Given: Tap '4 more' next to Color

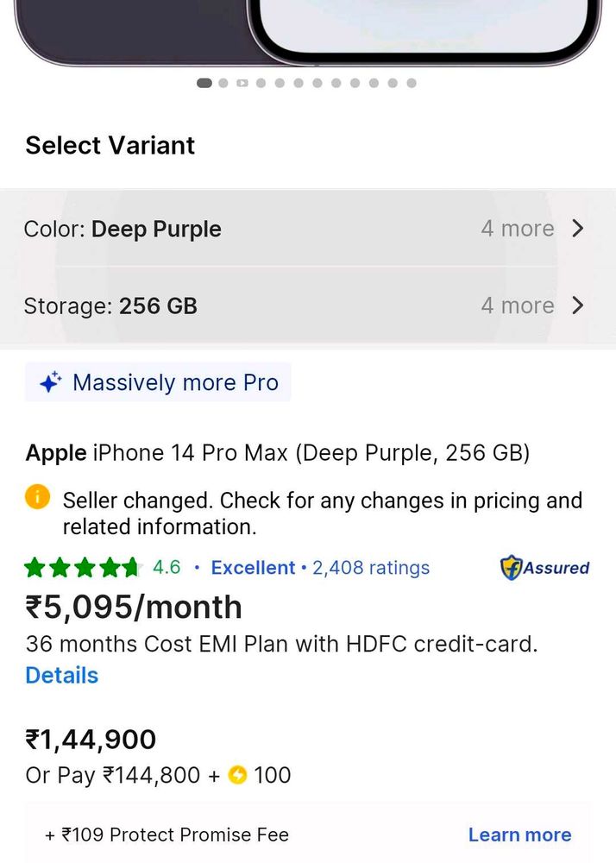Looking at the screenshot, I should pyautogui.click(x=517, y=229).
